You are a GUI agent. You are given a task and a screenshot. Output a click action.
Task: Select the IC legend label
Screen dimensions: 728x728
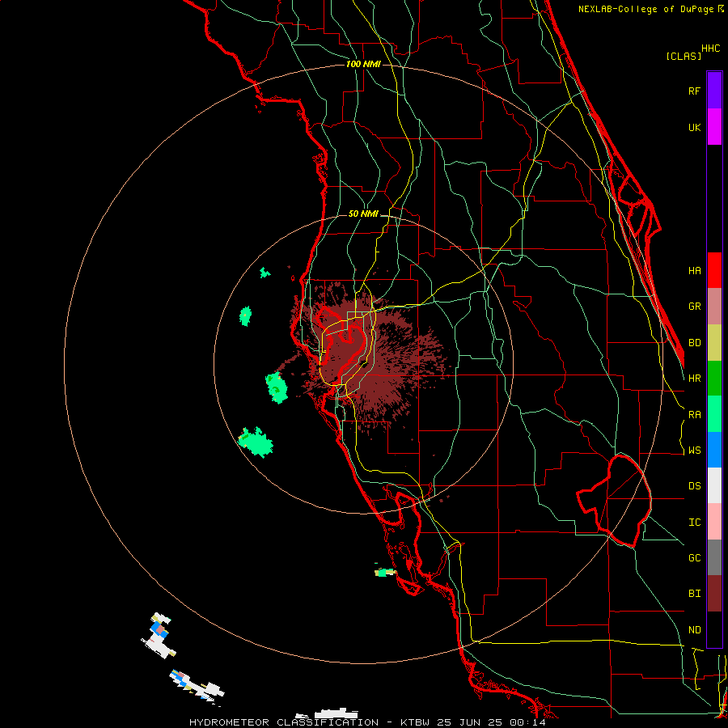click(x=694, y=522)
